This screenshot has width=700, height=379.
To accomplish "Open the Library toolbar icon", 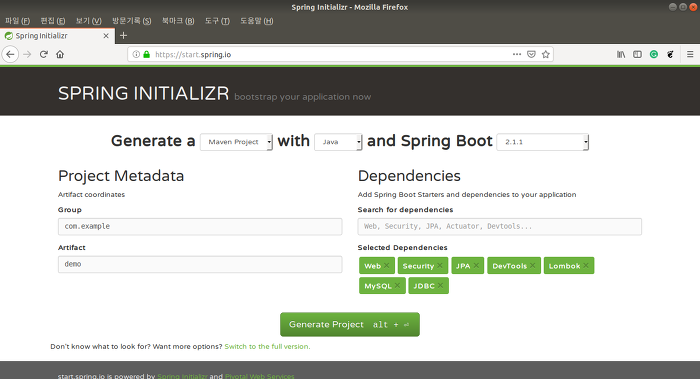I will pos(621,54).
